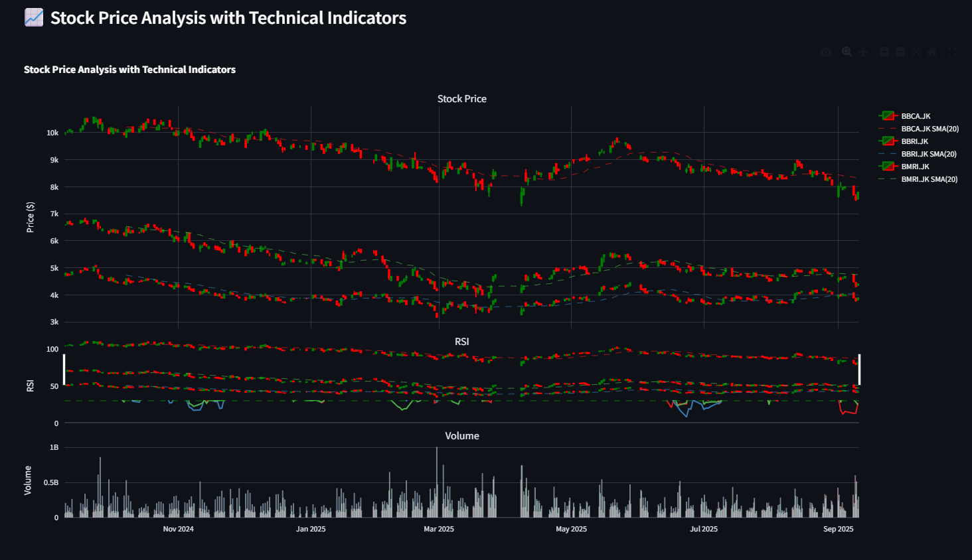Click the '100' RSI axis tick

(52, 349)
